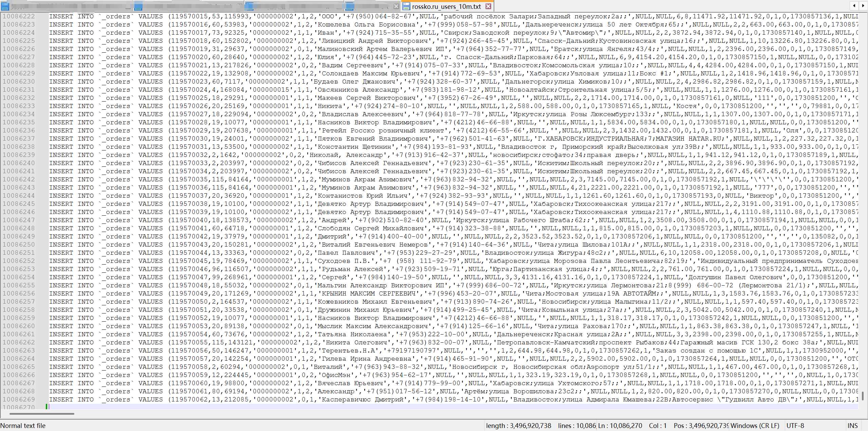The image size is (868, 431).
Task: Click the phone '+79197190797'
Action: [411, 351]
